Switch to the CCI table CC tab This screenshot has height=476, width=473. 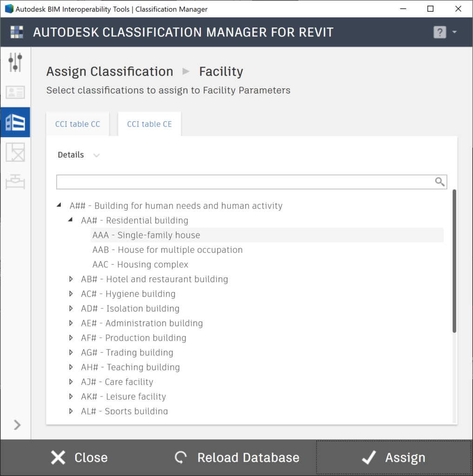tap(78, 124)
